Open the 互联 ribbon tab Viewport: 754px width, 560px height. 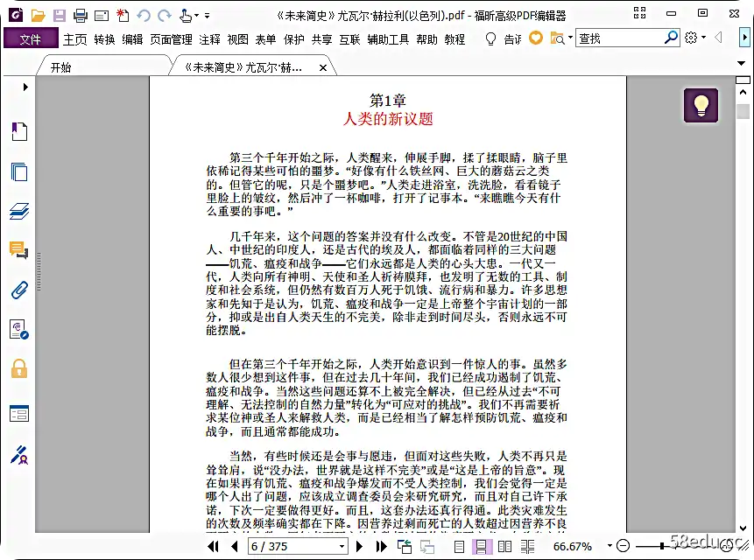pos(349,38)
